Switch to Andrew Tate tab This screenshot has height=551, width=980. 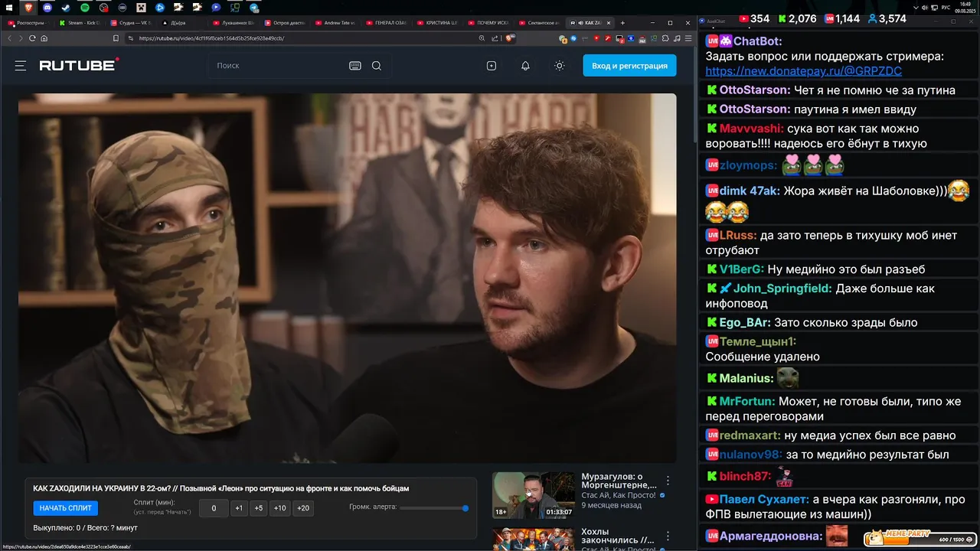[x=335, y=23]
